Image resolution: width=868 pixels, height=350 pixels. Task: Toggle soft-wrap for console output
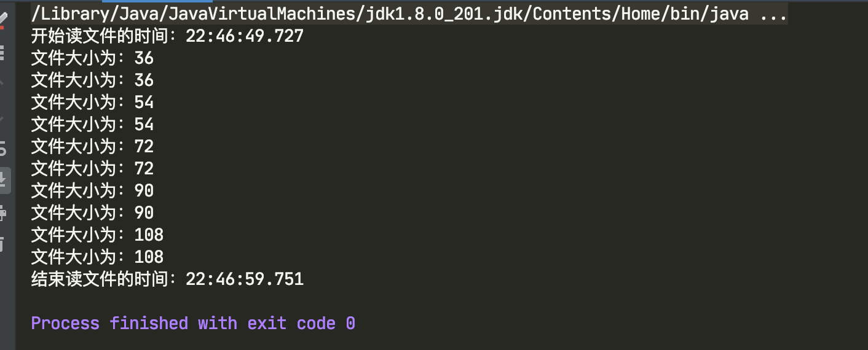2,148
